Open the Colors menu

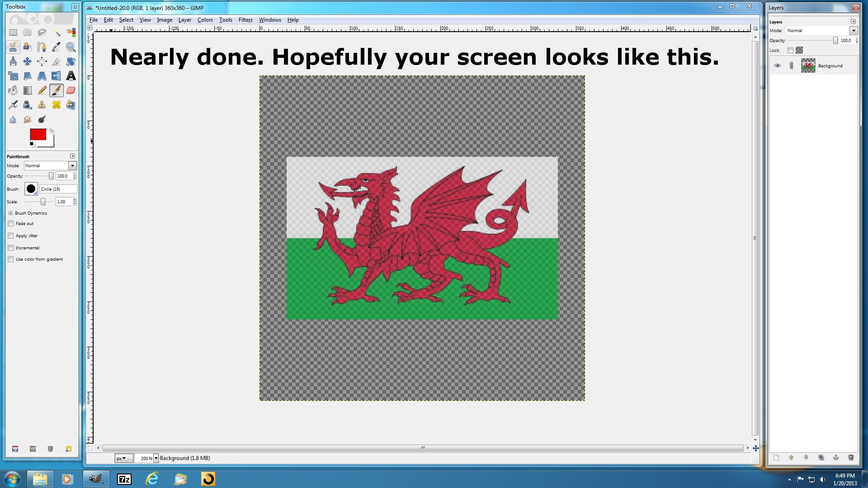click(x=205, y=20)
